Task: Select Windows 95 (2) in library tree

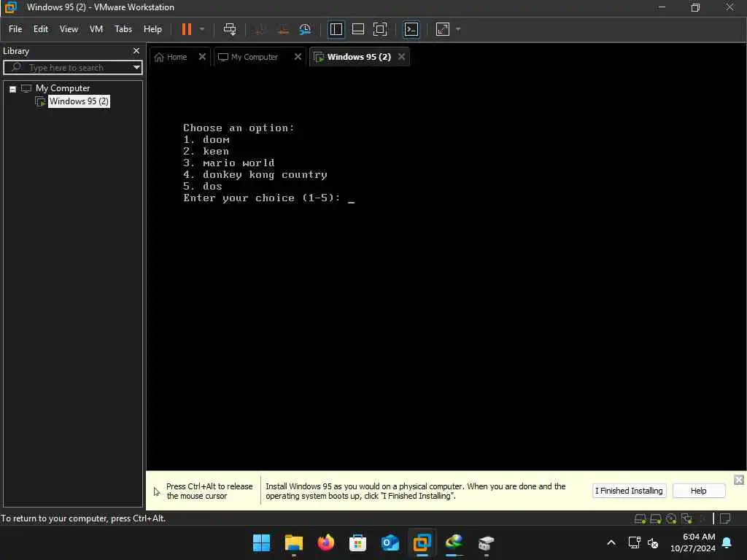Action: (79, 101)
